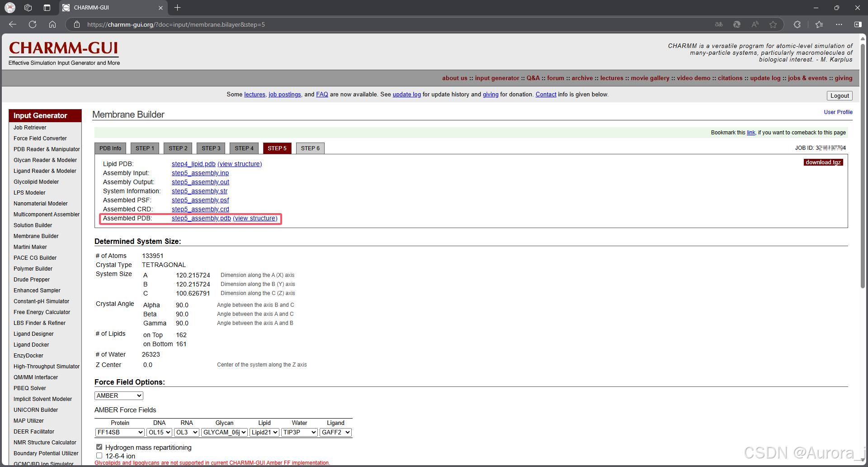Click the lectures link in the notice
Image resolution: width=868 pixels, height=467 pixels.
coord(255,94)
